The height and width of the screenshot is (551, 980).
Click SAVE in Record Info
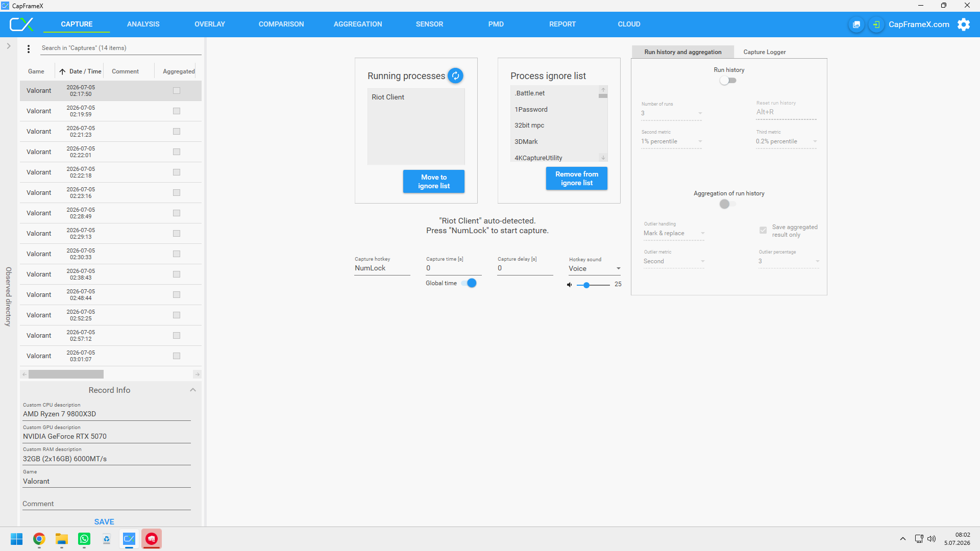pos(104,522)
